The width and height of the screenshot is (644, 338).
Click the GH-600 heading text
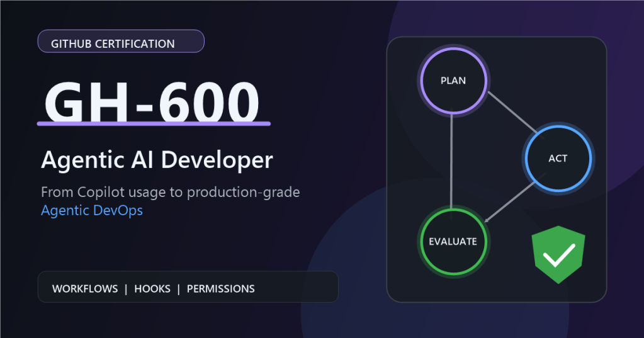pos(152,101)
